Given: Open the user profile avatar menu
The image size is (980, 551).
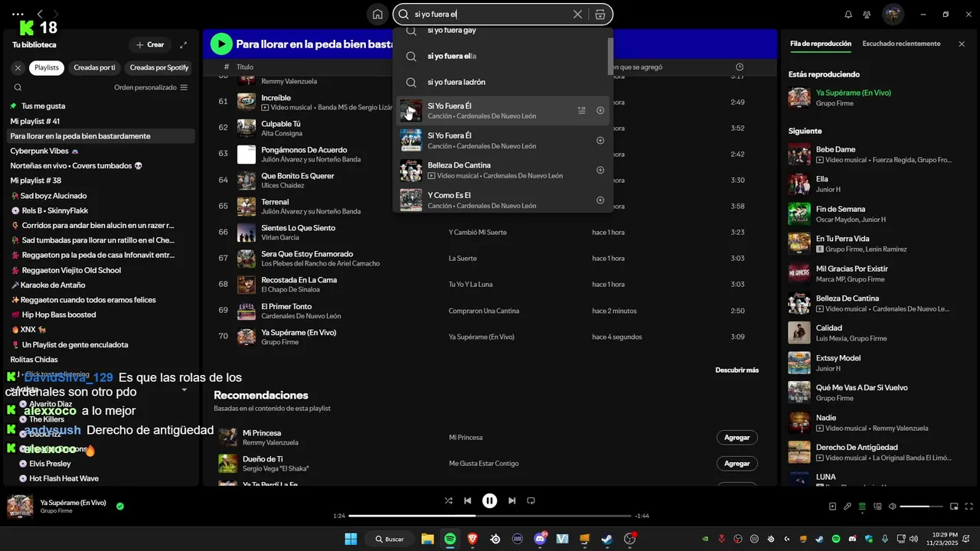Looking at the screenshot, I should click(893, 14).
